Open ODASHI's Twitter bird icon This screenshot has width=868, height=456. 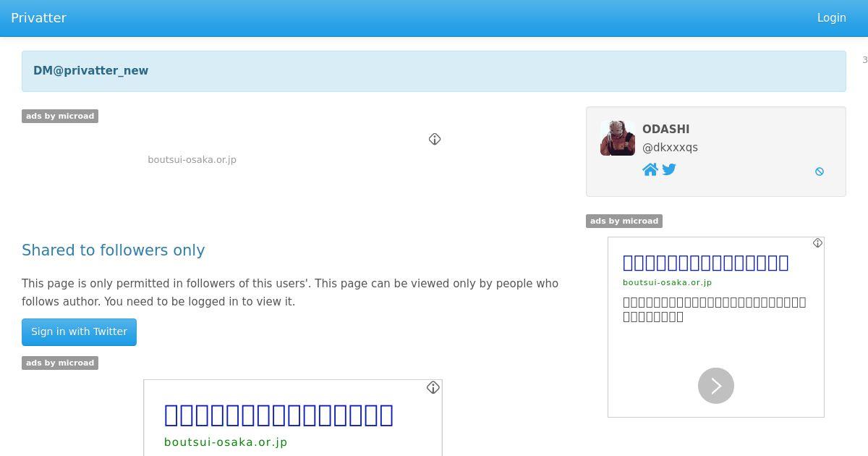(669, 169)
